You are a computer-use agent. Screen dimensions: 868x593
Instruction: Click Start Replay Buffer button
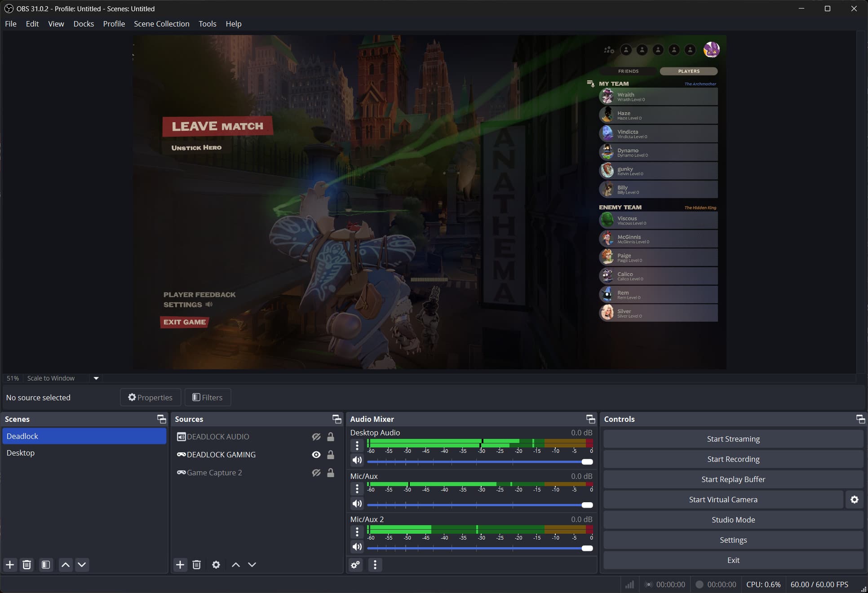click(x=733, y=479)
